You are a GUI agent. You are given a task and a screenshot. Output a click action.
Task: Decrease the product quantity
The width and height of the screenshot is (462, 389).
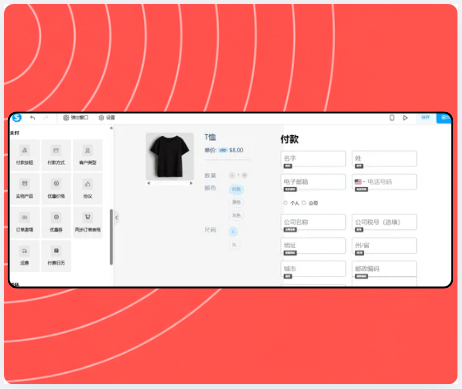pos(232,175)
